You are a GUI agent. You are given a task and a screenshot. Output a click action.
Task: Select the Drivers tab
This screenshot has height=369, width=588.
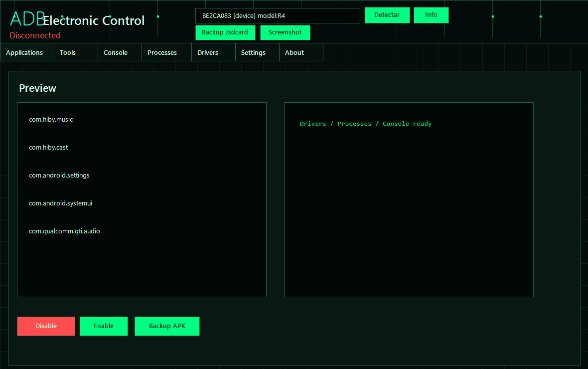pos(214,52)
